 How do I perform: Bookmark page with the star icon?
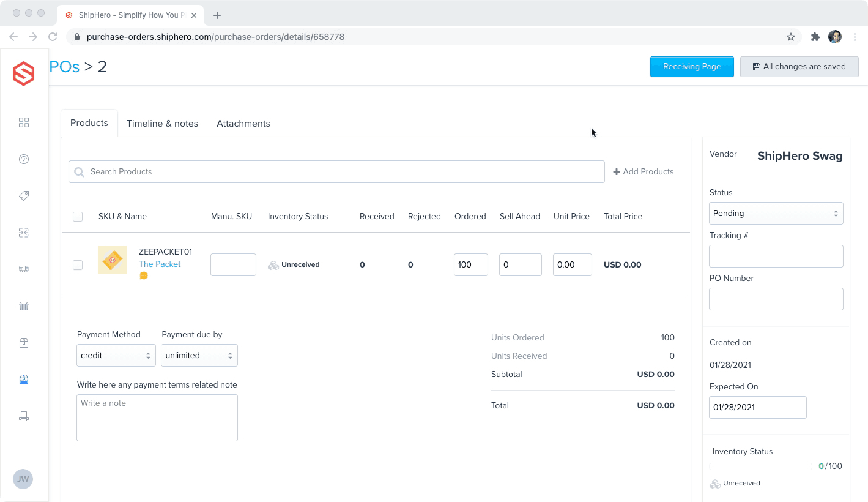(791, 37)
